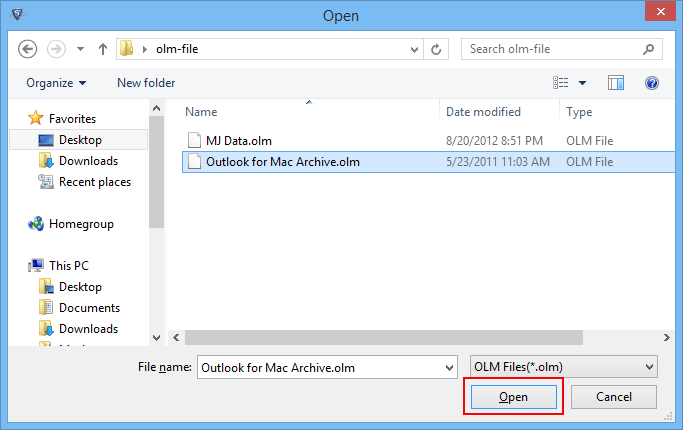This screenshot has height=430, width=683.
Task: Close the Open dialog
Action: (x=660, y=11)
